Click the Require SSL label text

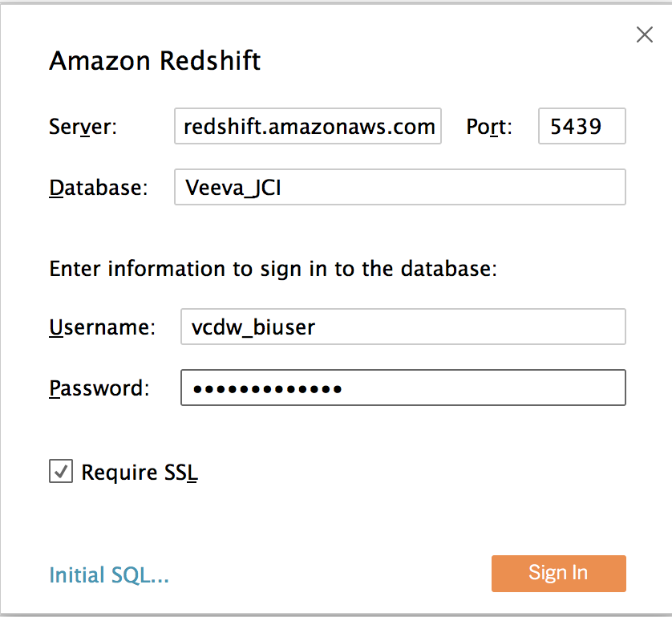pos(140,473)
